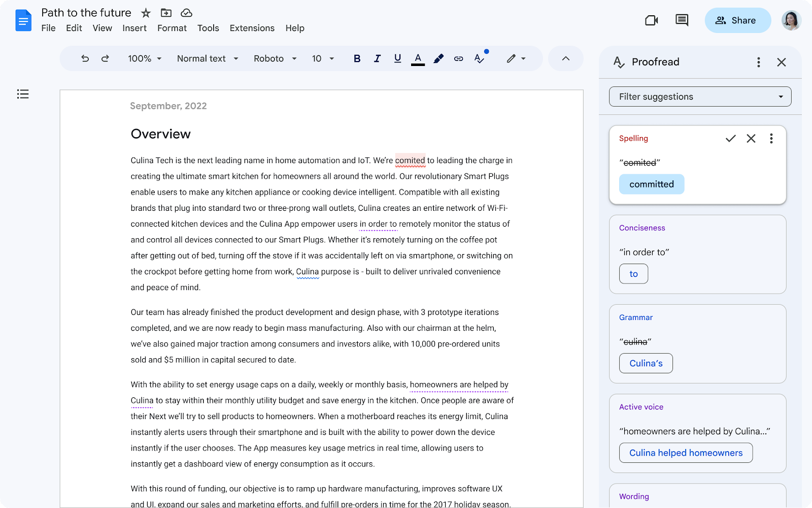Open the Move document folder icon
Image resolution: width=812 pixels, height=508 pixels.
click(166, 13)
